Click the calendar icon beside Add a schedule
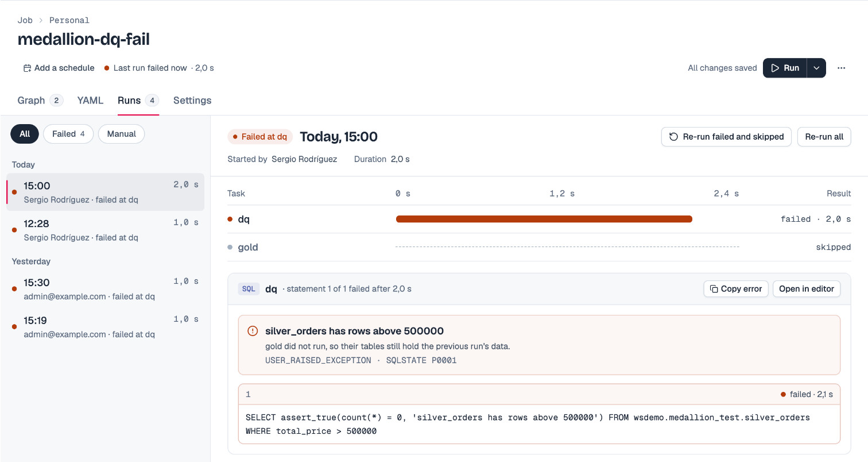868x462 pixels. (27, 68)
